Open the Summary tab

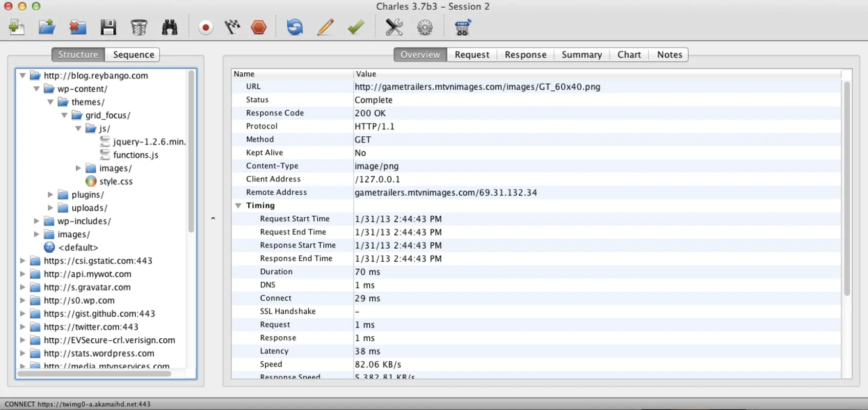[582, 54]
